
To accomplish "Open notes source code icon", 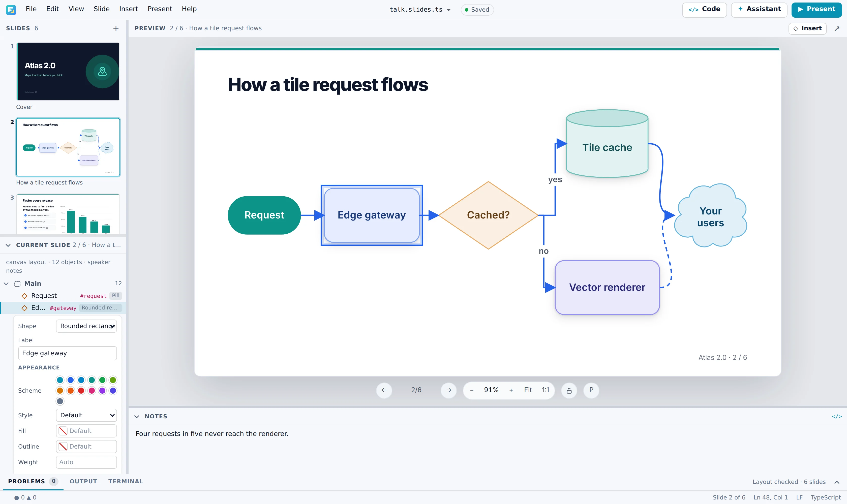I will [836, 416].
